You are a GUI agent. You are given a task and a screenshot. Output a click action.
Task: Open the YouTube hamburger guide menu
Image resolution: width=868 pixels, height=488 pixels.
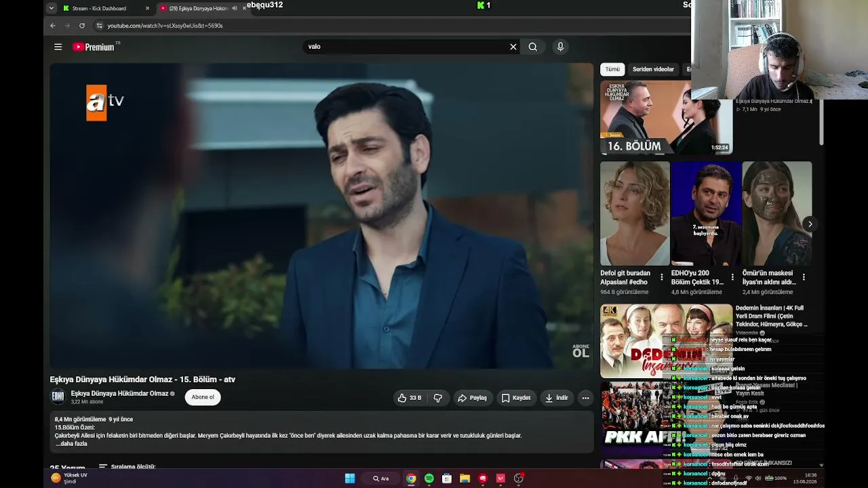(x=58, y=47)
